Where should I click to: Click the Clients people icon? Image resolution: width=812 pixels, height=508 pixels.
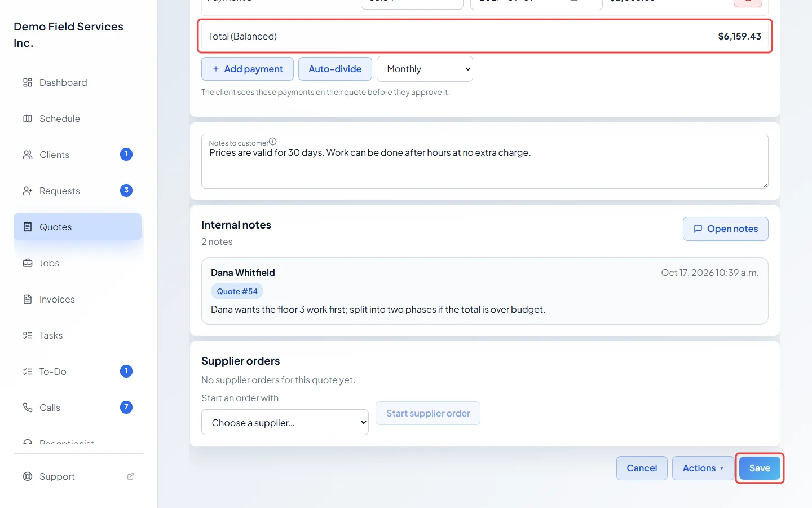tap(28, 155)
